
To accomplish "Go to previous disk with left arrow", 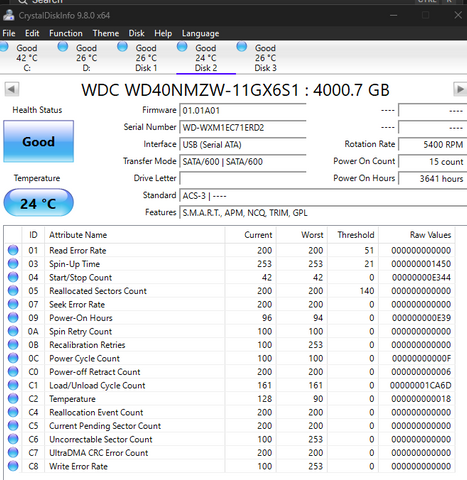I will click(12, 89).
